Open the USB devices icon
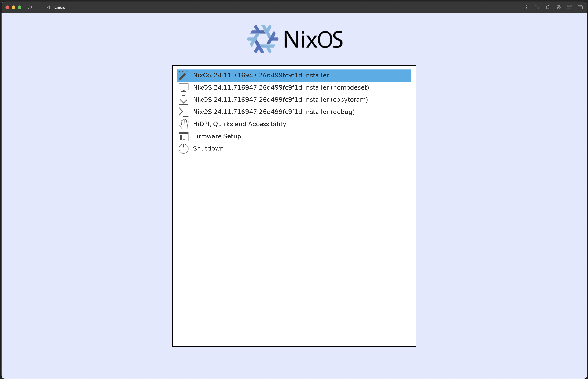 548,7
